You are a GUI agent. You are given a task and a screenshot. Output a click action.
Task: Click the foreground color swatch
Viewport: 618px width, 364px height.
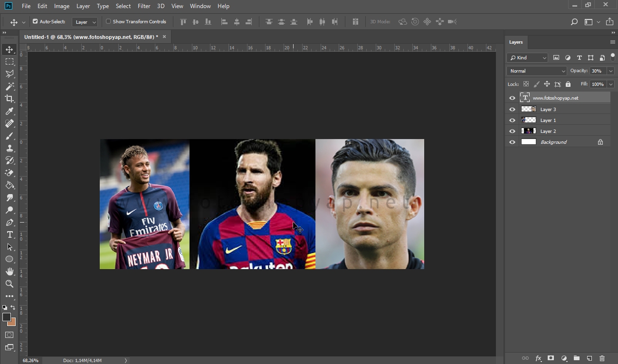[7, 317]
